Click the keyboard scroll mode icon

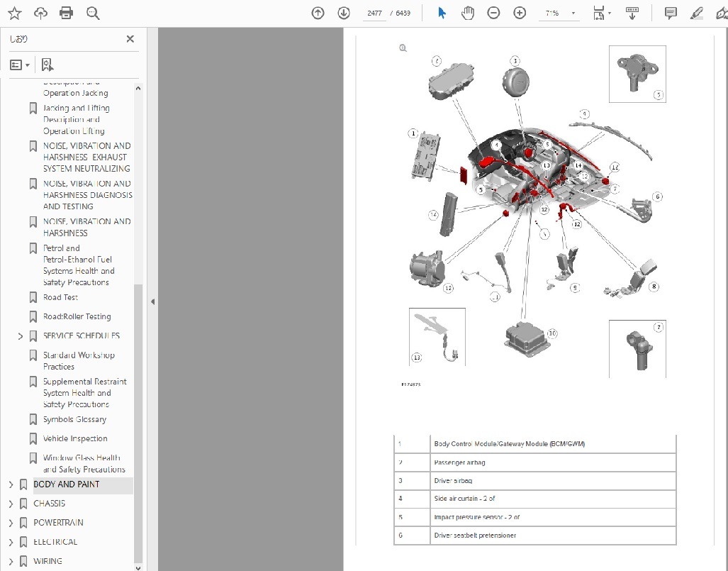632,13
